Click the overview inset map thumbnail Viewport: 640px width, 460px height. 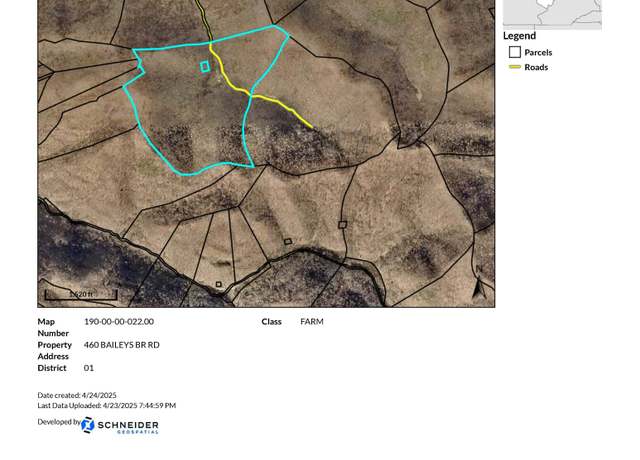(552, 14)
